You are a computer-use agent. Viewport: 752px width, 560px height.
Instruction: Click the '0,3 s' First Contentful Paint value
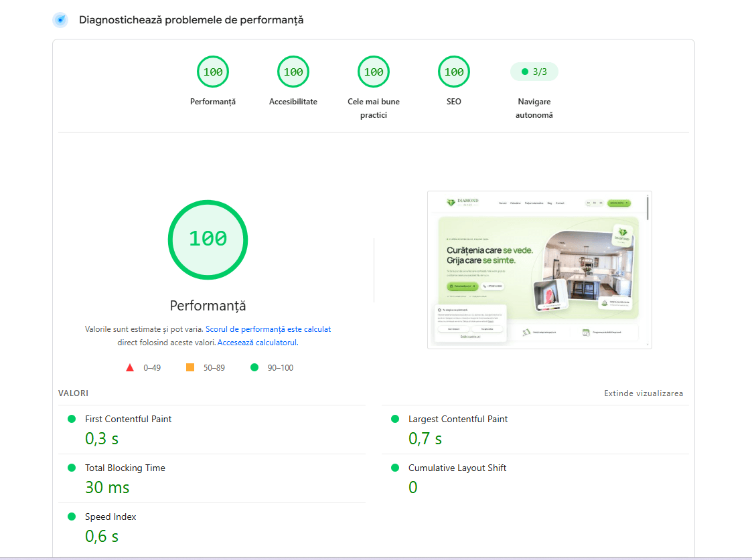(102, 439)
